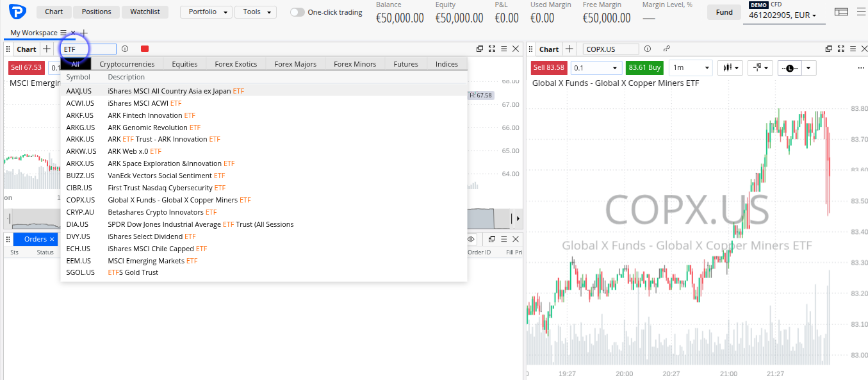This screenshot has width=868, height=380.
Task: Select the Equities category tab
Action: (184, 63)
